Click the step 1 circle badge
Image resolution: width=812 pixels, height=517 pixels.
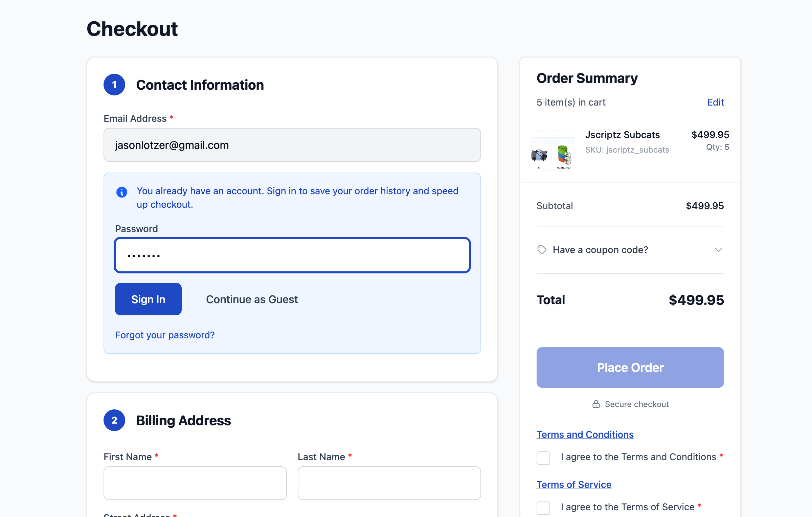click(x=114, y=85)
